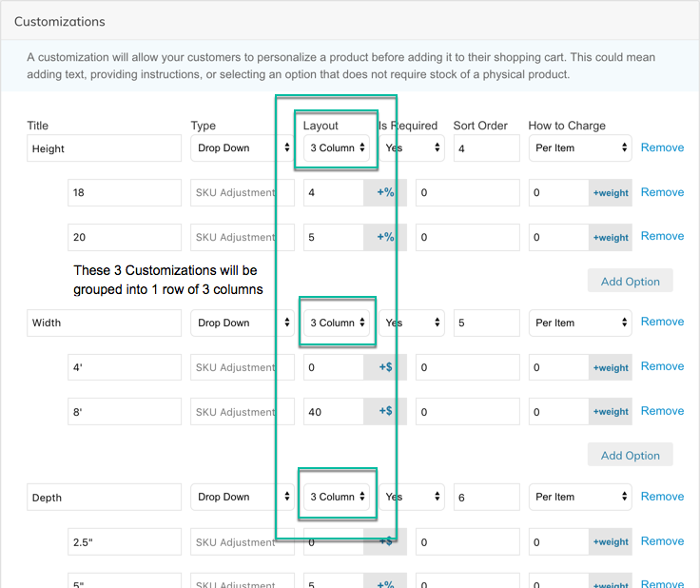700x588 pixels.
Task: Open How to Charge dropdown for Height
Action: click(x=580, y=147)
